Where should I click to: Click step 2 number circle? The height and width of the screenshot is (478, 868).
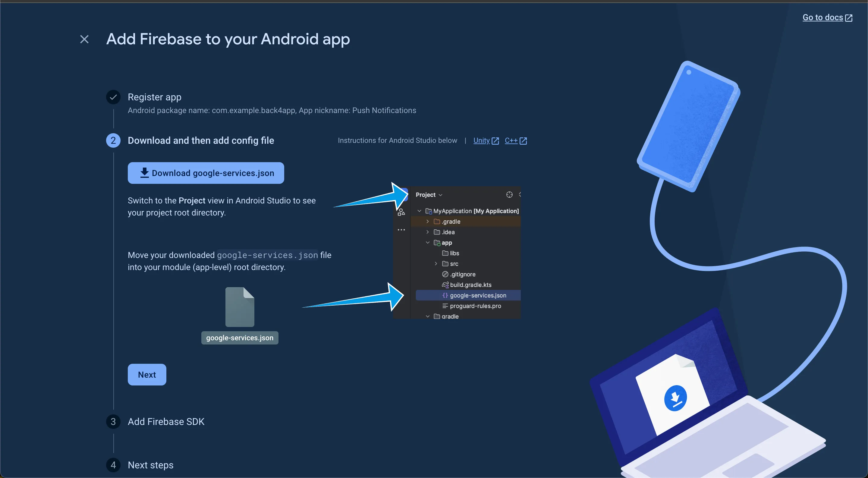[x=113, y=140]
